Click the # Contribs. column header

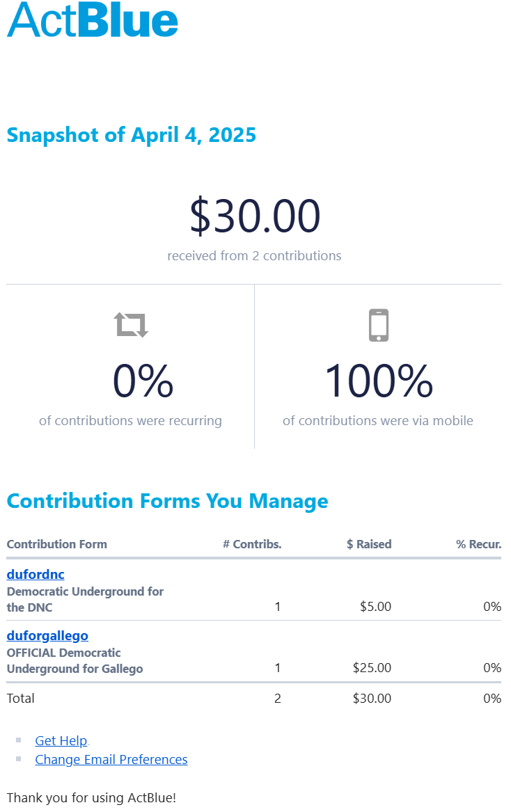tap(252, 544)
